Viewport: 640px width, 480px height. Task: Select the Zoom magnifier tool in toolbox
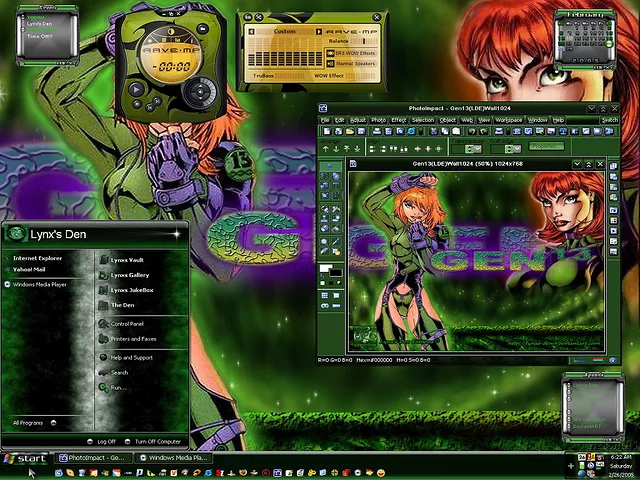point(324,242)
